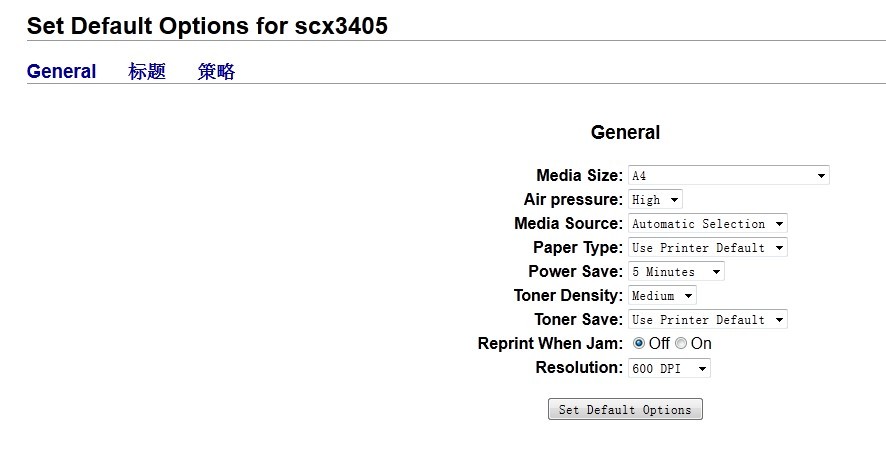Click the centered General section heading
This screenshot has width=886, height=465.
tap(625, 132)
